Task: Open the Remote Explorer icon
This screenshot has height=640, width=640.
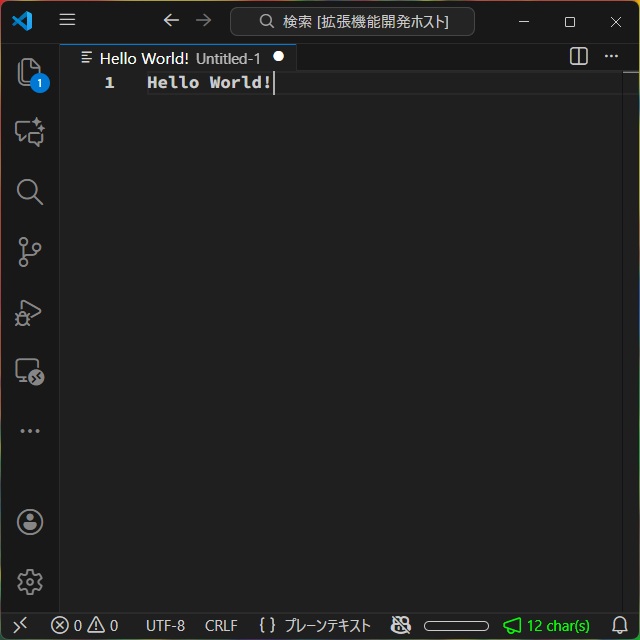Action: pyautogui.click(x=30, y=372)
